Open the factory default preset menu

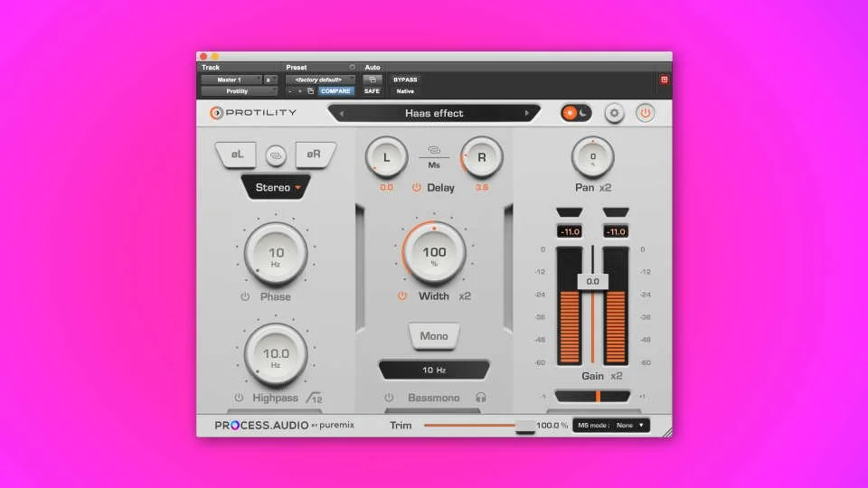[320, 80]
